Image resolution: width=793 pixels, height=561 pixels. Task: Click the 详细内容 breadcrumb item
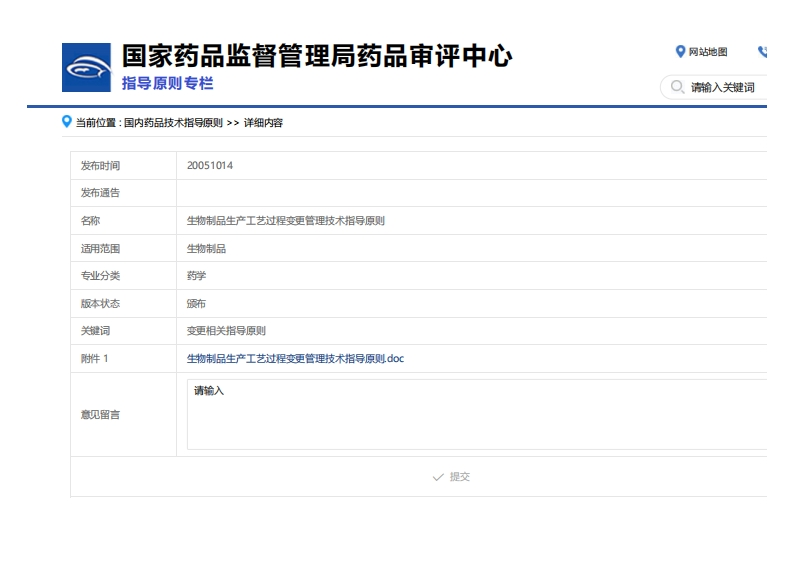point(263,123)
